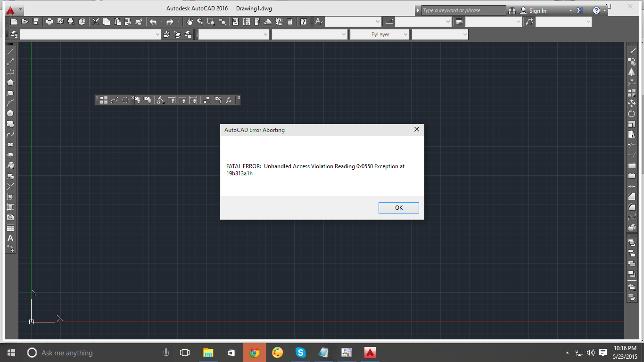This screenshot has height=362, width=644.
Task: Create a new drawing with New icon
Action: click(14, 21)
